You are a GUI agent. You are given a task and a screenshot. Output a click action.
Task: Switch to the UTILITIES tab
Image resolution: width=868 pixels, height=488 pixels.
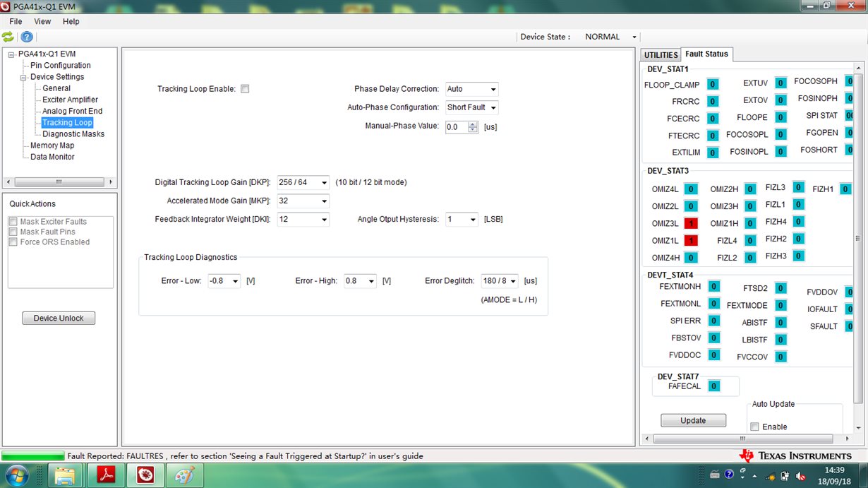pyautogui.click(x=661, y=55)
